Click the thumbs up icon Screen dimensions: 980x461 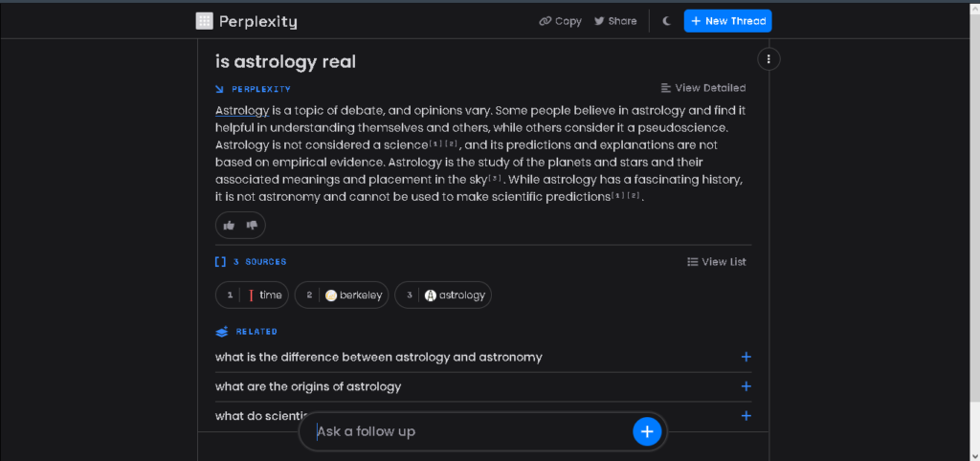(x=230, y=226)
